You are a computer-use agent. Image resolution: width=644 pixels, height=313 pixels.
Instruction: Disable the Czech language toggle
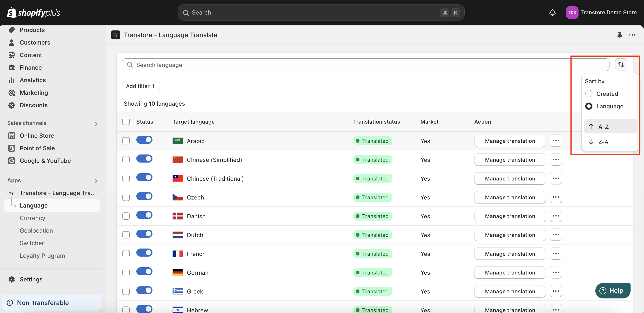[x=144, y=196]
